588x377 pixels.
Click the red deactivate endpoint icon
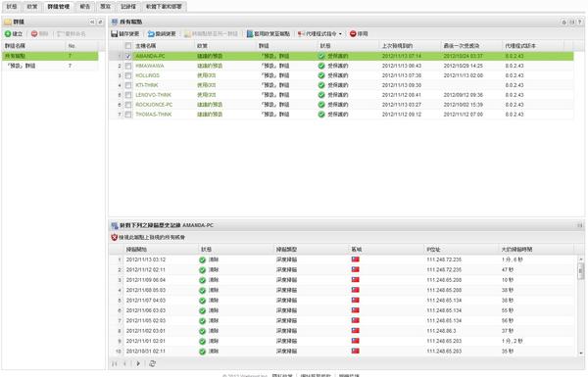(353, 34)
